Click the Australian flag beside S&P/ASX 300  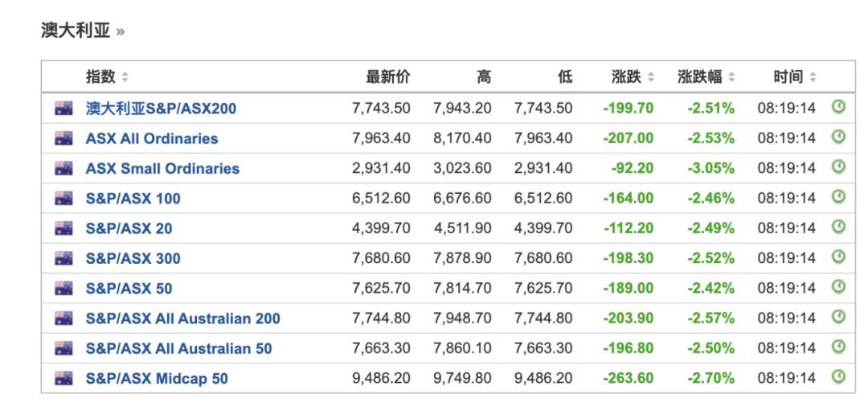(x=64, y=258)
